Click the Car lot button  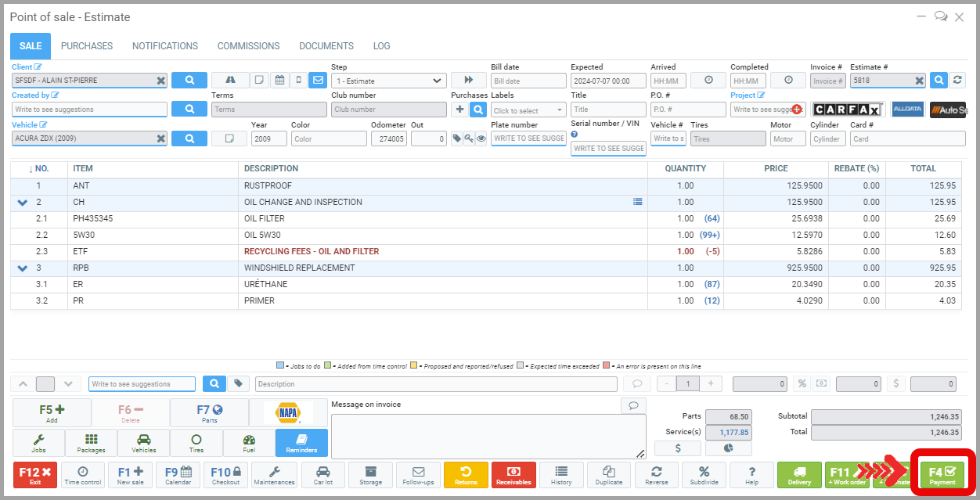coord(322,475)
